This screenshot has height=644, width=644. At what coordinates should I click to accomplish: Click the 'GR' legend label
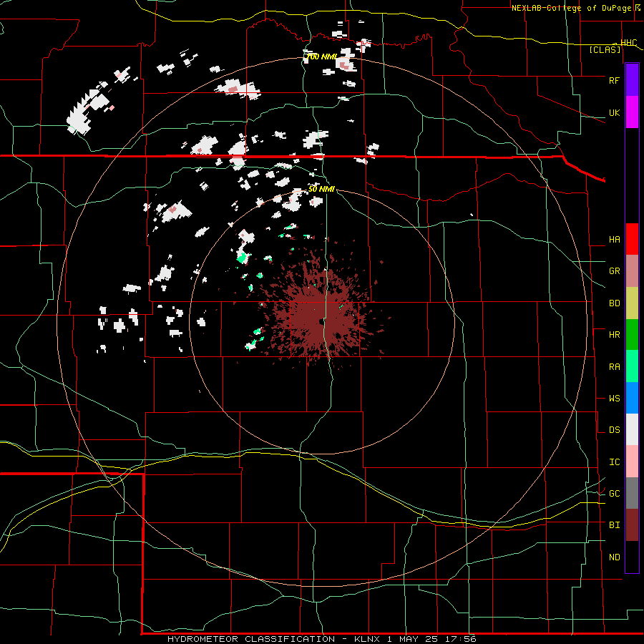(x=615, y=271)
